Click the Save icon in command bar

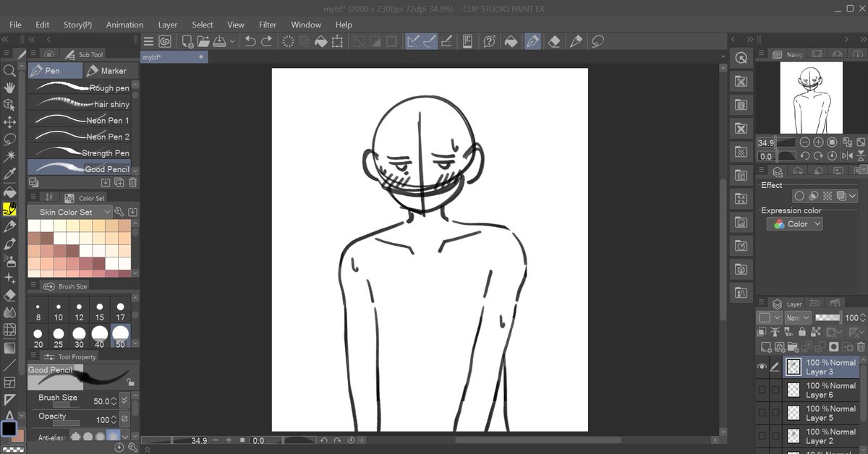tap(220, 41)
